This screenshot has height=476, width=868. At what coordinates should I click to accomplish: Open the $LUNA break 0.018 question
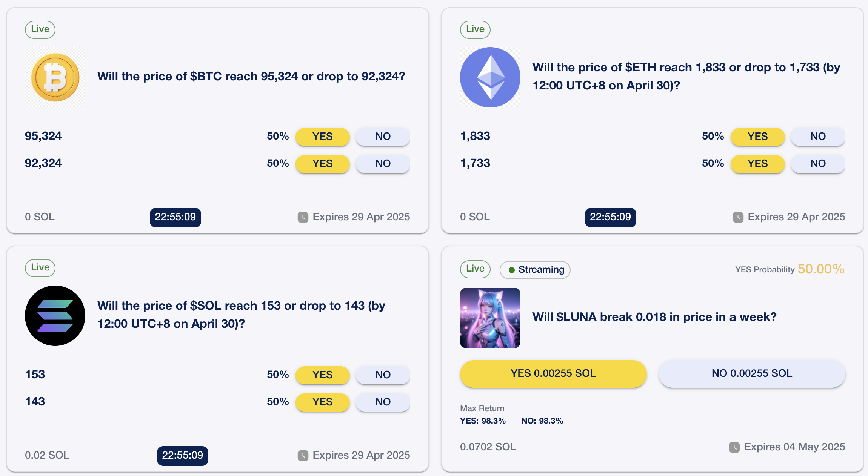[654, 317]
